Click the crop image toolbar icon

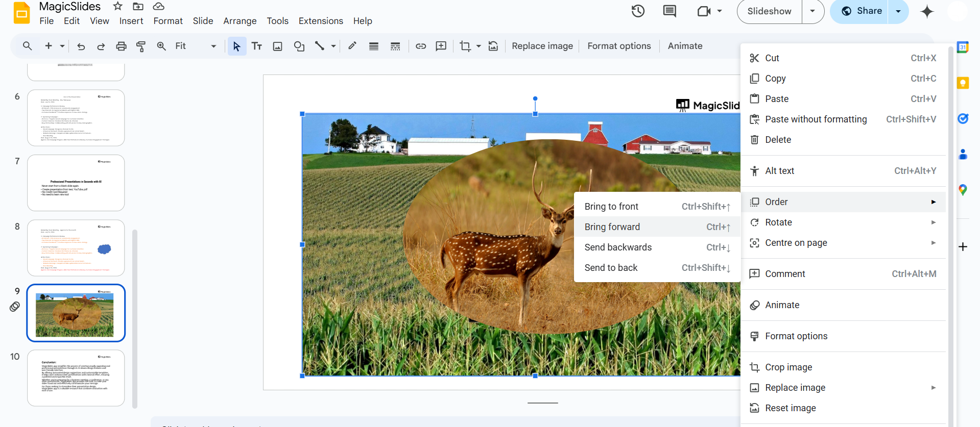(465, 46)
